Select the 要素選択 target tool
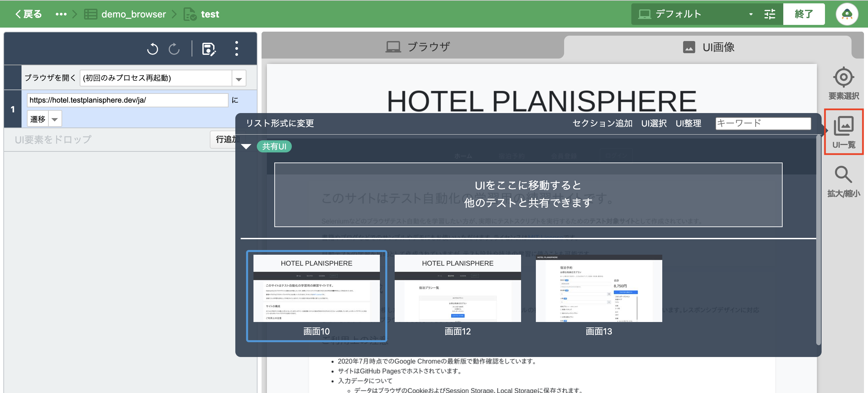This screenshot has height=393, width=868. (x=843, y=84)
